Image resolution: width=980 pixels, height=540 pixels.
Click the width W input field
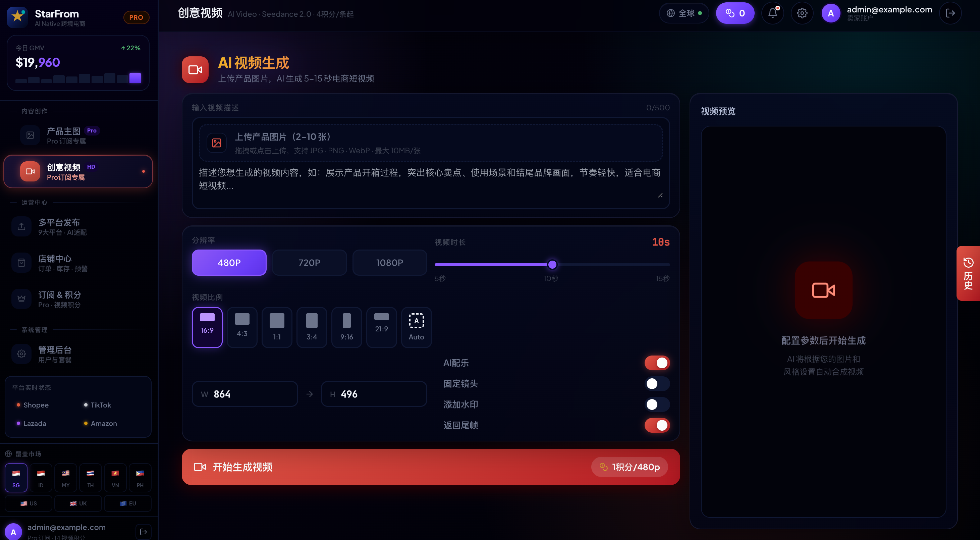[244, 394]
